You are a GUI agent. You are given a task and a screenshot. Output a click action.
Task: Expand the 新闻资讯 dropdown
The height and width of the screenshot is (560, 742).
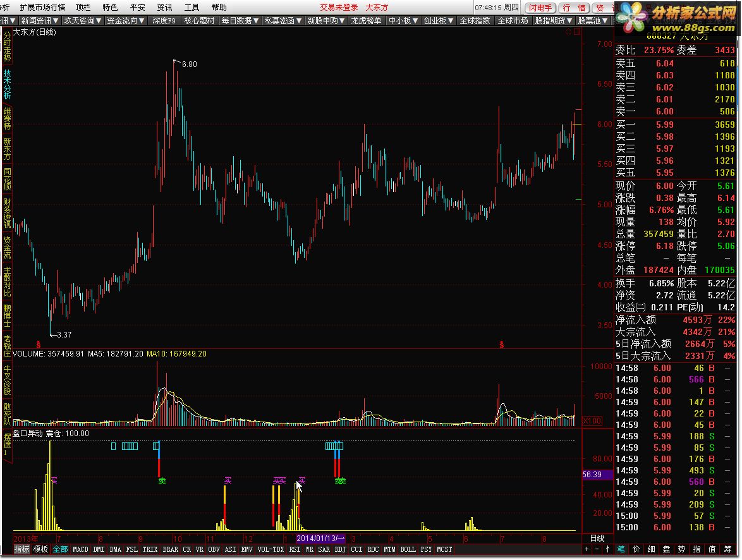point(40,20)
